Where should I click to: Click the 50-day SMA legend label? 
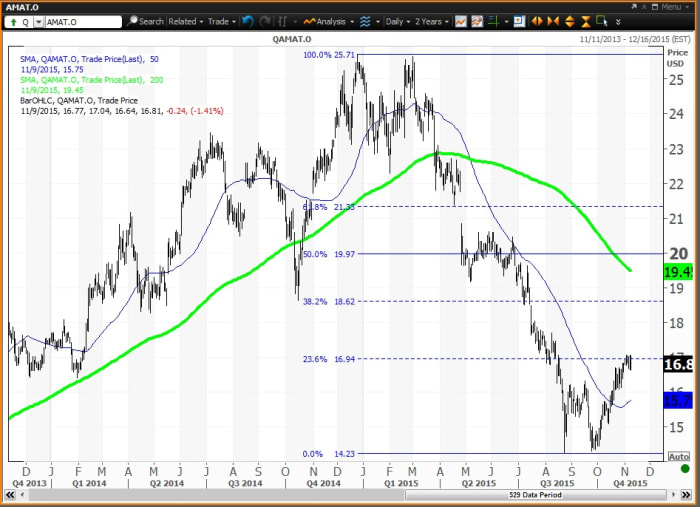coord(89,59)
